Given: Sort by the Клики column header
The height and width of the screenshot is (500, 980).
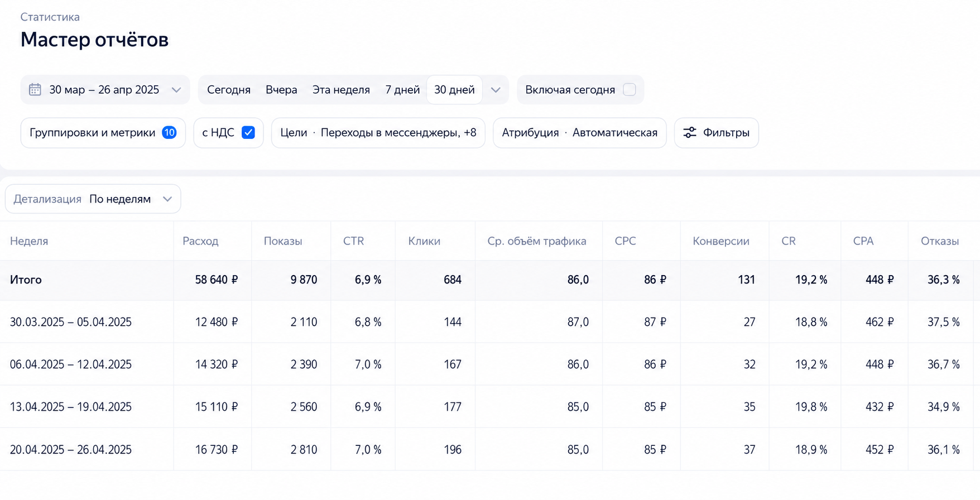Looking at the screenshot, I should tap(424, 241).
